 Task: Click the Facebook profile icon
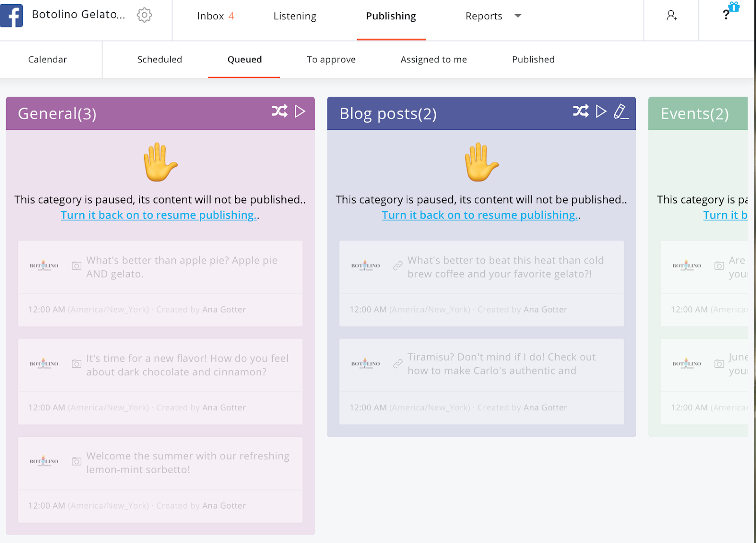(12, 15)
